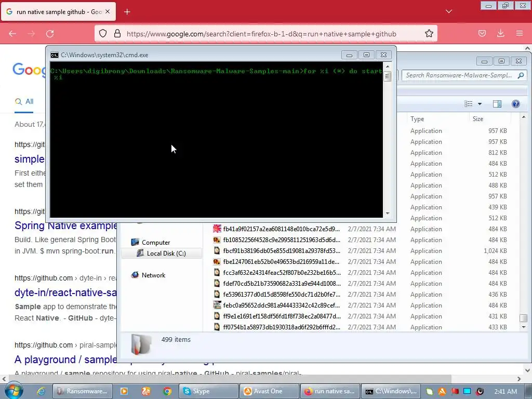Click the Firefox forward arrow

pos(31,34)
